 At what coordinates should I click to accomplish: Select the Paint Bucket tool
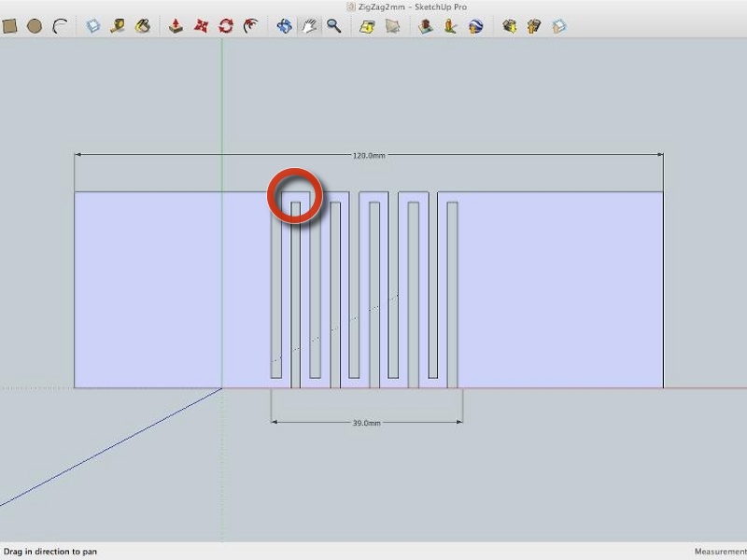click(x=143, y=26)
